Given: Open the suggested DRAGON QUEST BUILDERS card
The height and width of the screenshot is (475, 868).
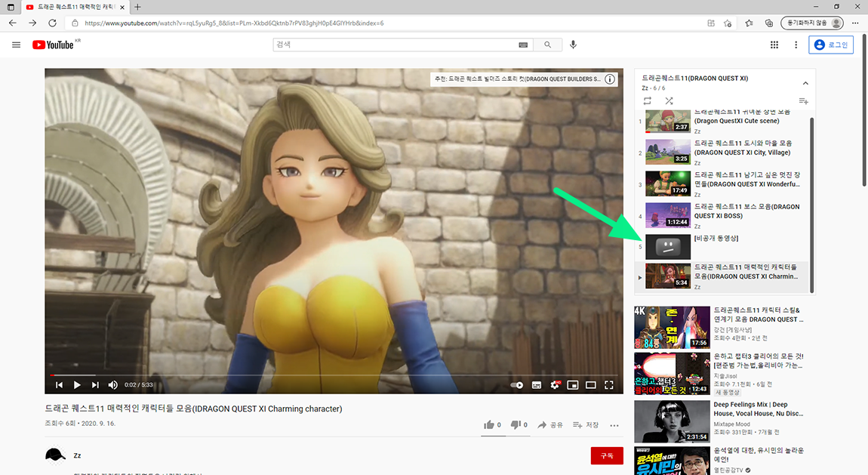Looking at the screenshot, I should pos(518,79).
